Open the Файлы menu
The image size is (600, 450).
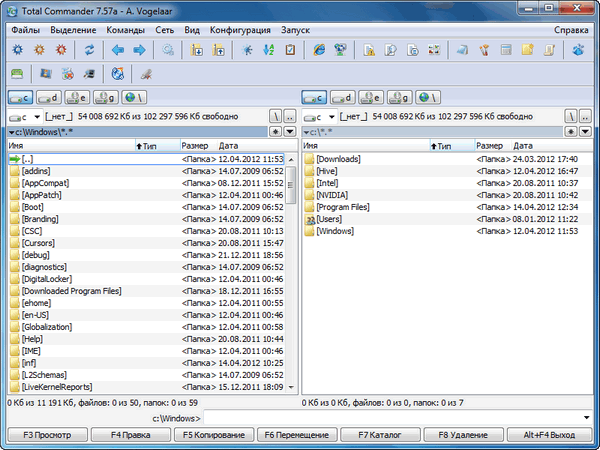pos(26,30)
